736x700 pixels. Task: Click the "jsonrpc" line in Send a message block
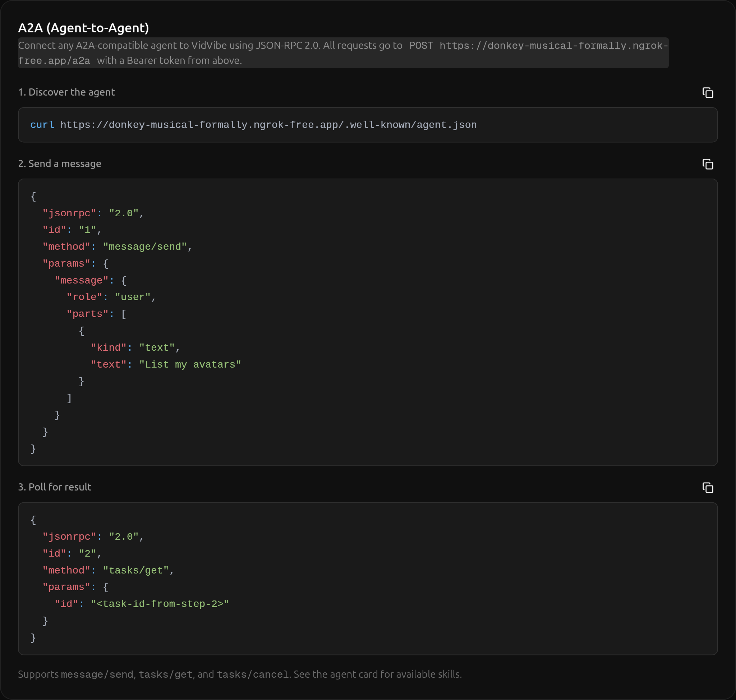point(93,213)
